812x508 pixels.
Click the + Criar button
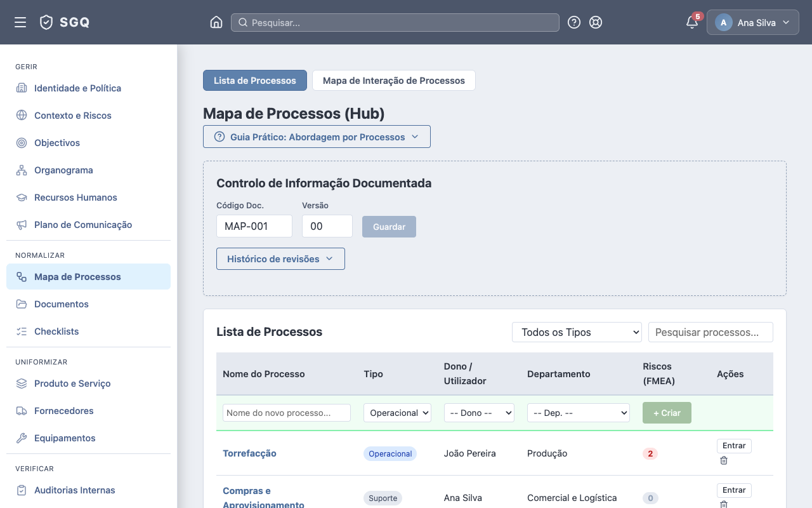click(667, 413)
